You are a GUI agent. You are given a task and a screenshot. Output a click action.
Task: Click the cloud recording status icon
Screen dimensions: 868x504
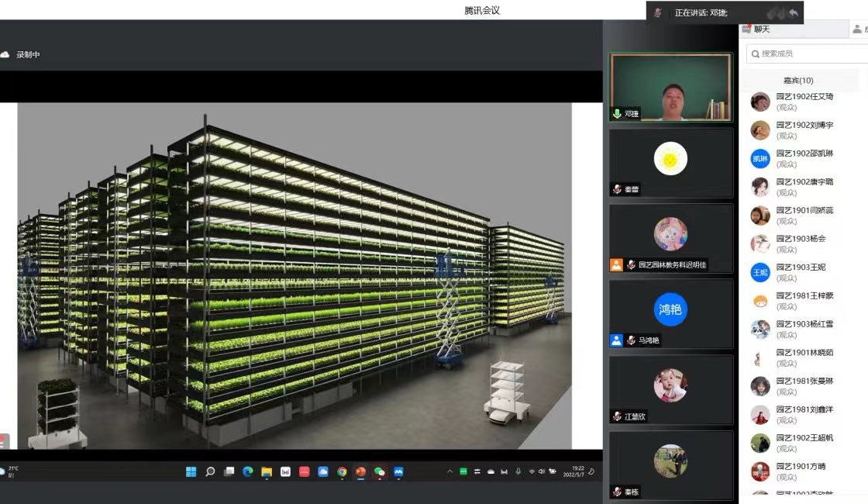click(5, 54)
